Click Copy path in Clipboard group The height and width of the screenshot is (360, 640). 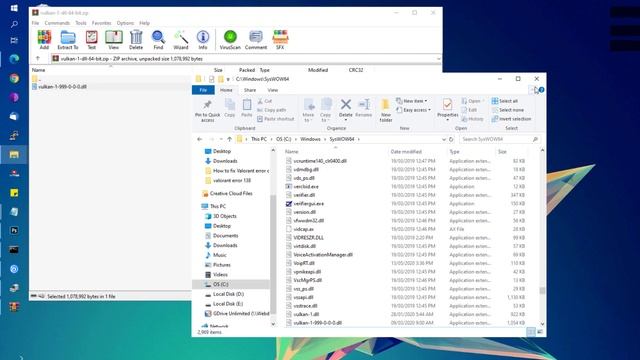pos(271,110)
